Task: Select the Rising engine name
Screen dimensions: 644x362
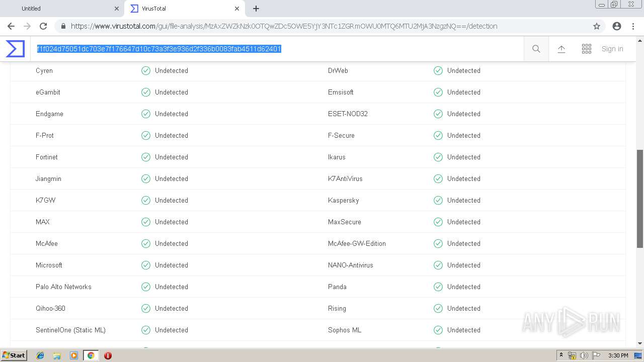Action: point(337,308)
